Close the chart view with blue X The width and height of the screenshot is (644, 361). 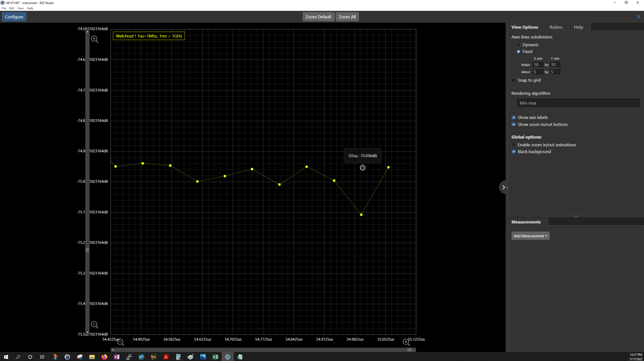coord(638,17)
